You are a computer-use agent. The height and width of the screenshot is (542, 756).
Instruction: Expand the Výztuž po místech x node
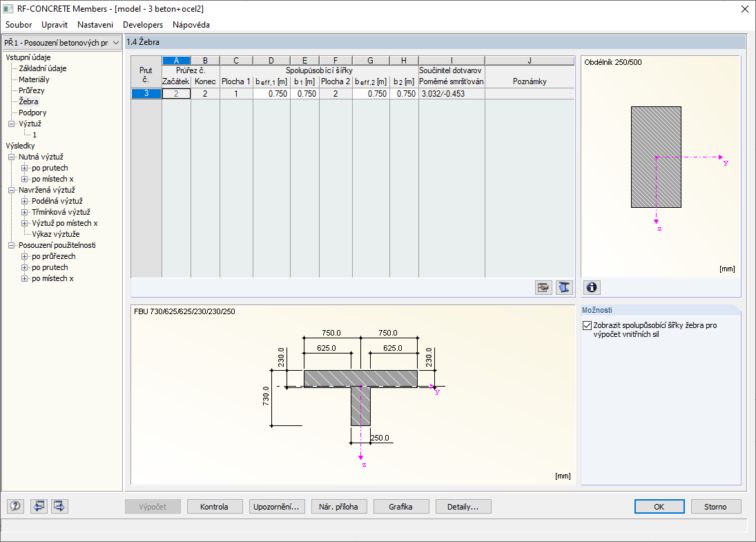25,223
